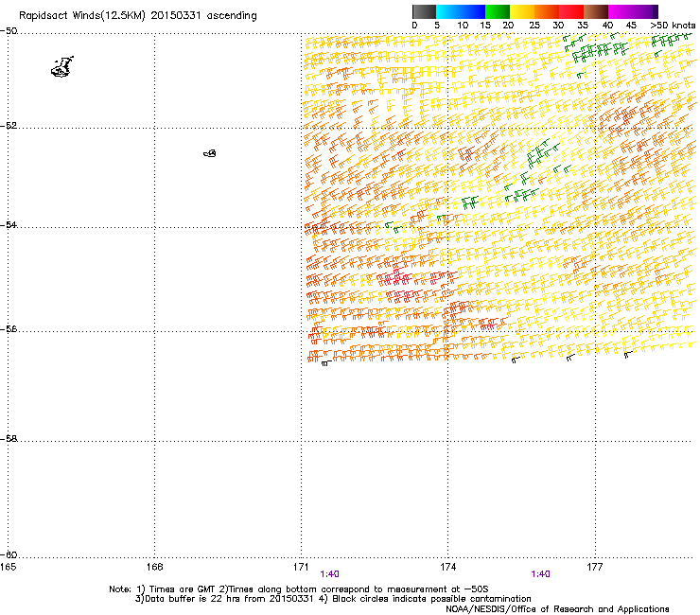Select the blue 10-15 knots legend swatch

[473, 11]
